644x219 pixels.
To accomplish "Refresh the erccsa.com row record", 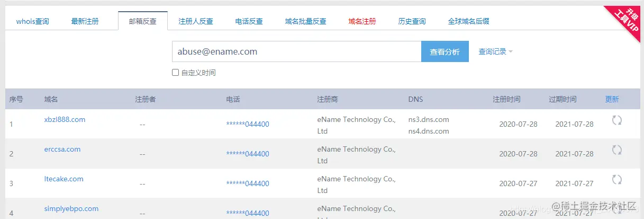I will pyautogui.click(x=616, y=150).
